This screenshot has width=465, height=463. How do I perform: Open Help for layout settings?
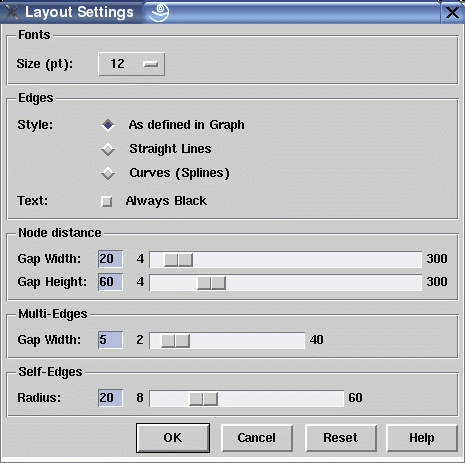pyautogui.click(x=422, y=438)
